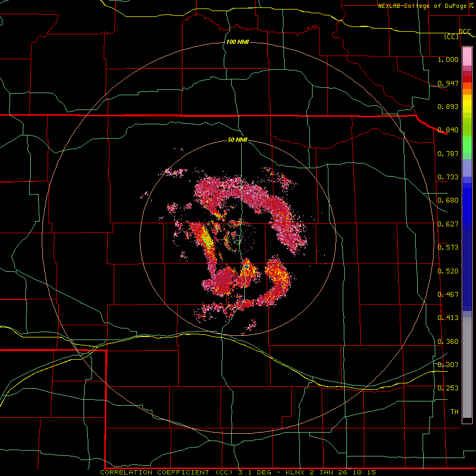Select the DCC label above the legend
Screen dimensions: 476x476
pyautogui.click(x=465, y=31)
